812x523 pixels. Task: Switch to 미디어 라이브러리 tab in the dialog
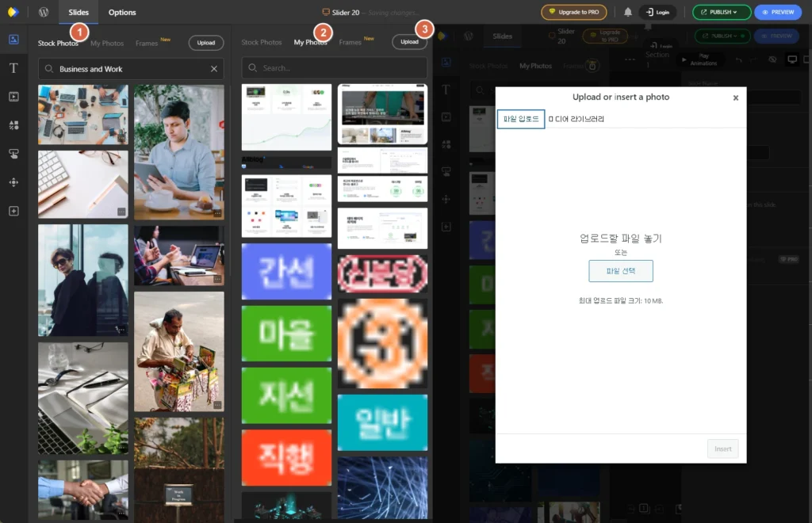[x=576, y=119]
